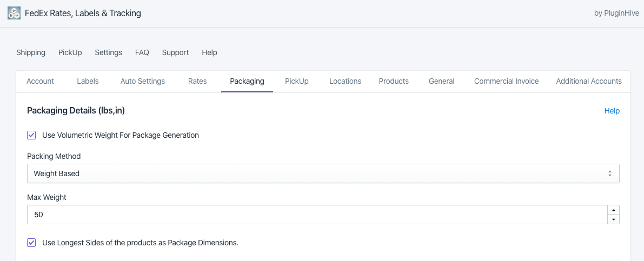Click the Max Weight label
The width and height of the screenshot is (644, 261).
click(47, 197)
